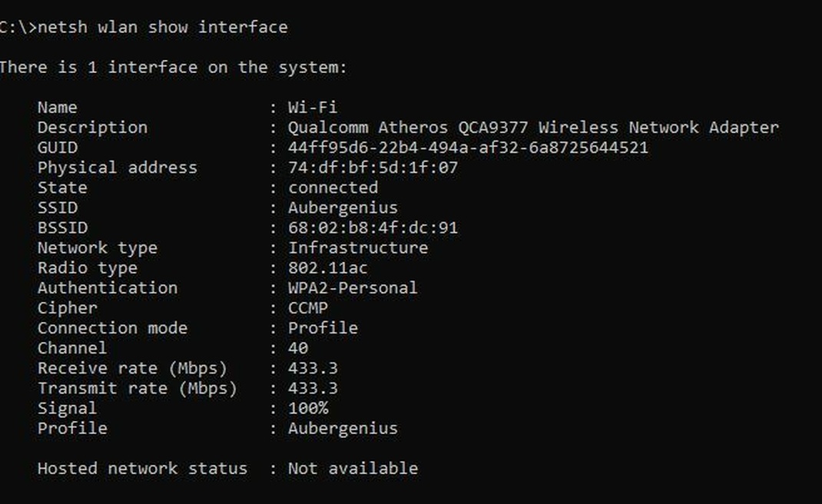Click the Signal value 100%
This screenshot has height=504, width=822.
click(x=308, y=408)
